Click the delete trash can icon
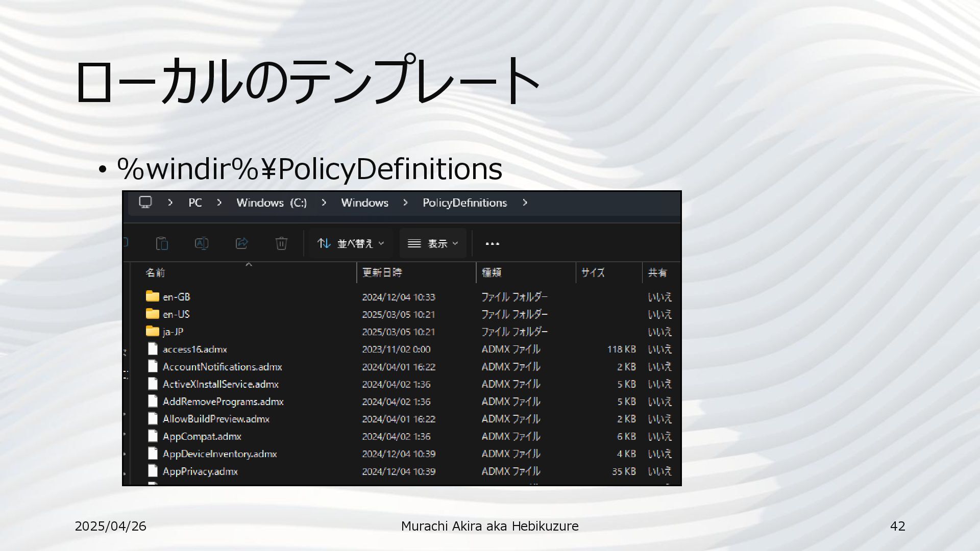 281,243
